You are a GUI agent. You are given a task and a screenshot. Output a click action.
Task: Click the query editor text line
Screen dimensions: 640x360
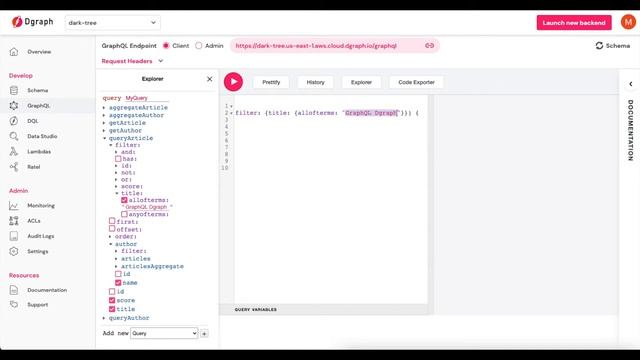tap(327, 113)
